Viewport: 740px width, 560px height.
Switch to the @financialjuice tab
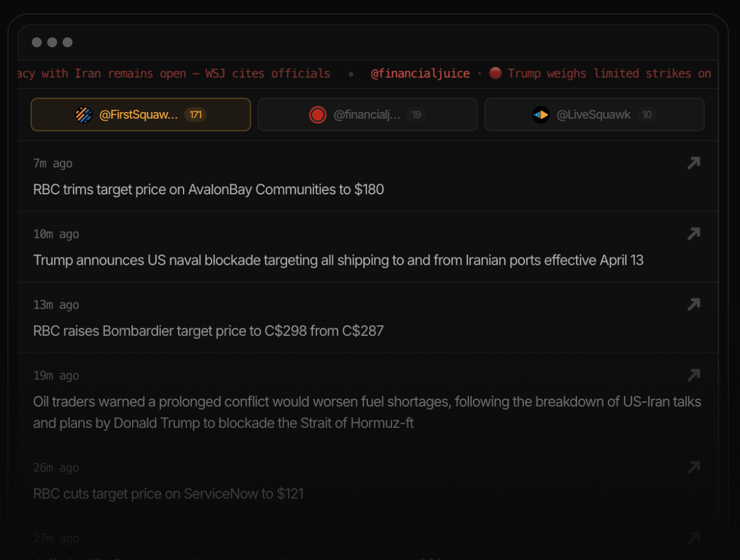click(x=367, y=114)
